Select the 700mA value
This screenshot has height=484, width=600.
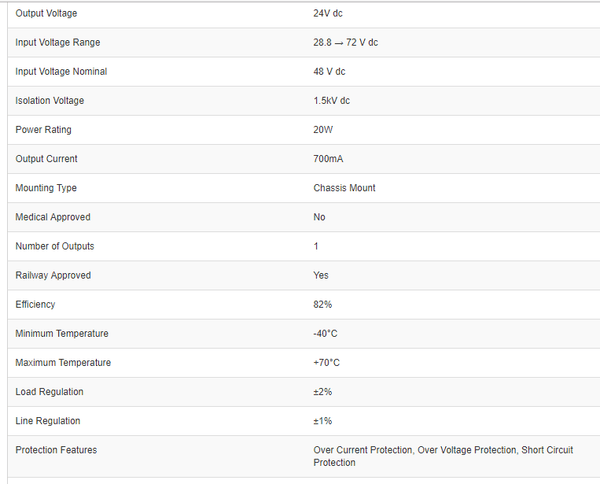(x=328, y=158)
